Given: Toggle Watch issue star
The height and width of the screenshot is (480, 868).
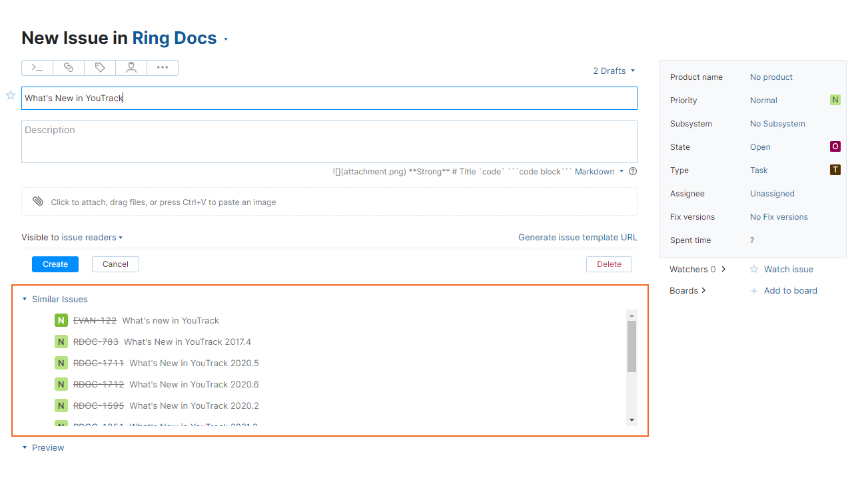Looking at the screenshot, I should [753, 269].
